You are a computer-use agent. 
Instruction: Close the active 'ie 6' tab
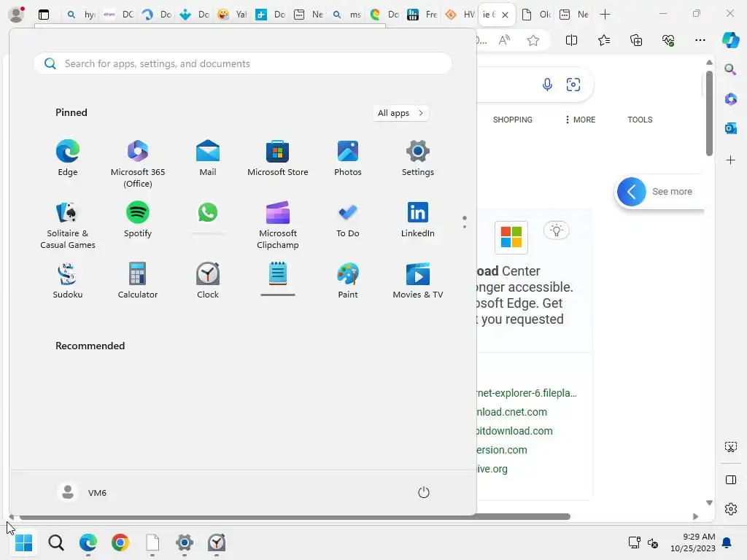[x=505, y=15]
